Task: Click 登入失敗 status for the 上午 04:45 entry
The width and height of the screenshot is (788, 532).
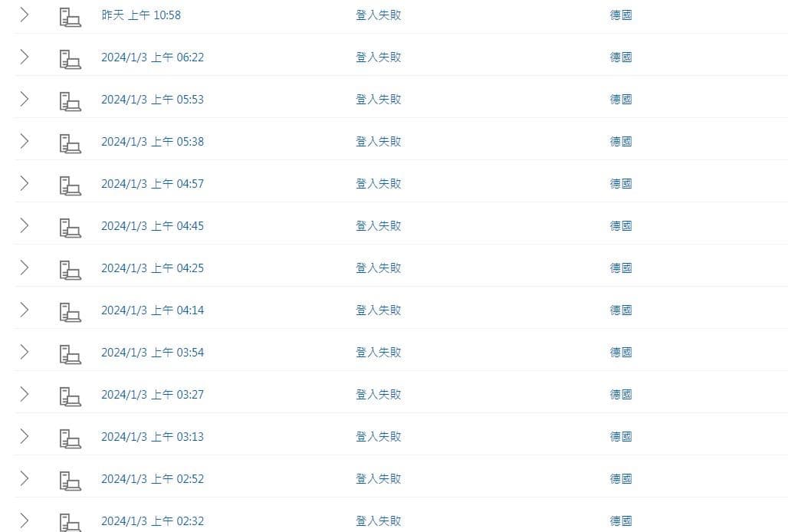Action: (379, 226)
